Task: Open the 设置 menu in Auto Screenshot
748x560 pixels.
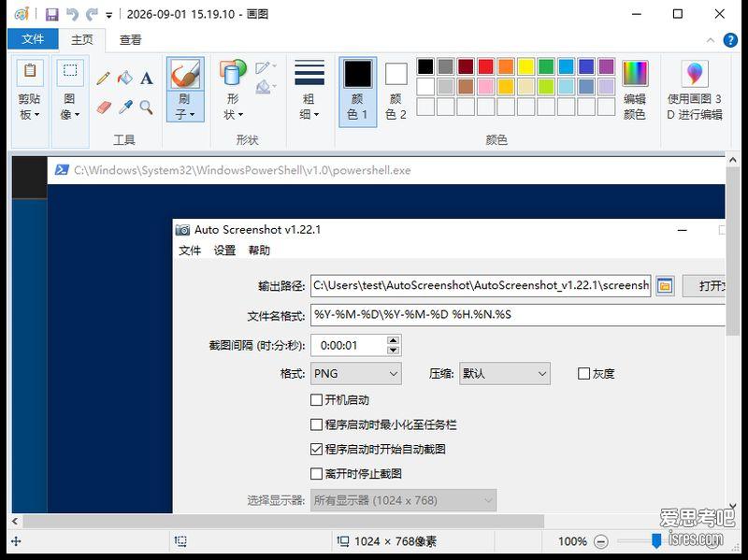Action: pyautogui.click(x=224, y=251)
